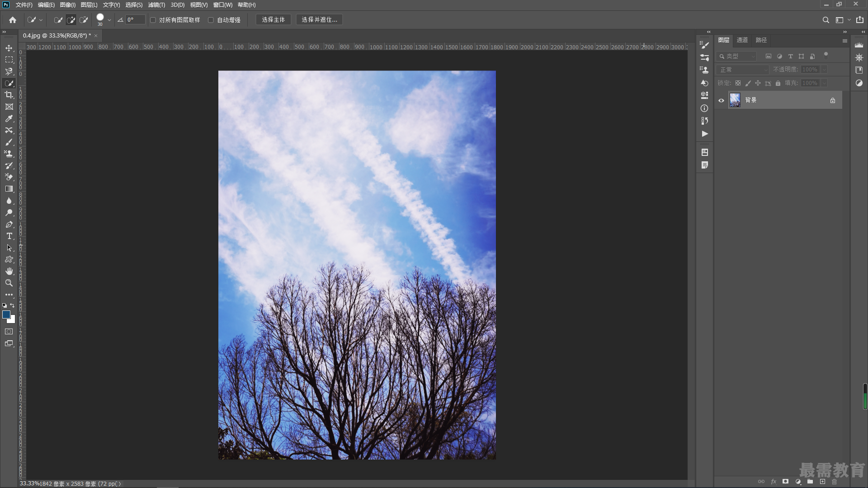Select the Eraser tool
Image resolution: width=868 pixels, height=488 pixels.
click(x=9, y=177)
